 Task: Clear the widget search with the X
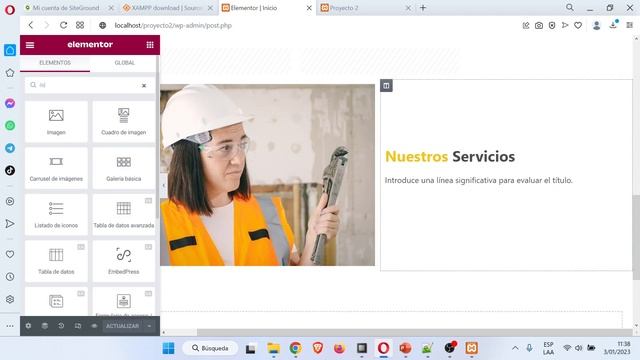point(144,86)
